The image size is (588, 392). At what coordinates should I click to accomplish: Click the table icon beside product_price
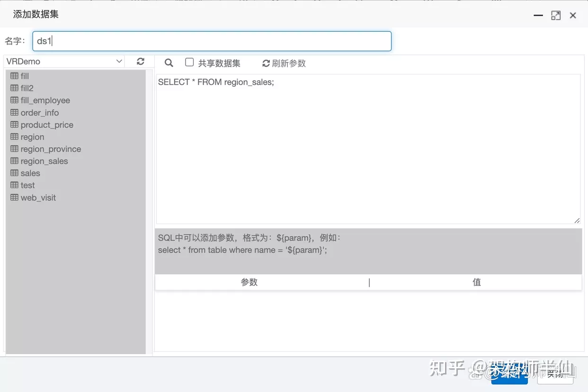coord(14,125)
